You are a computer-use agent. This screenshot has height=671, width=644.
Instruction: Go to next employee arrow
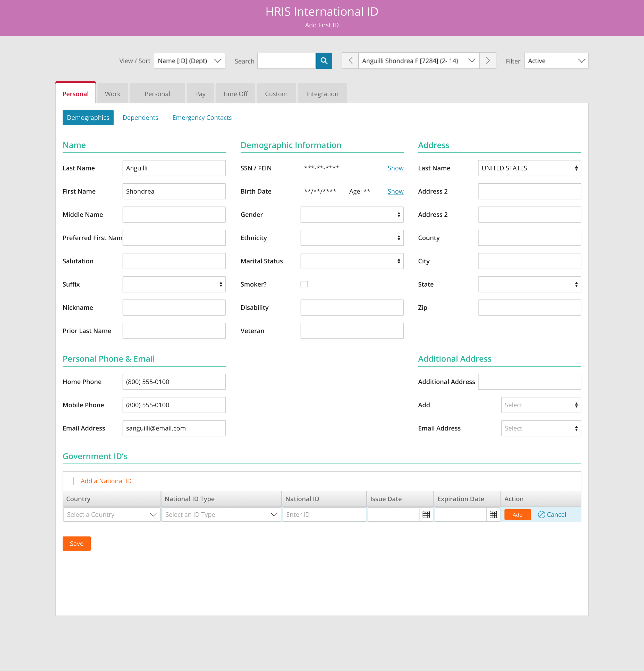click(488, 61)
